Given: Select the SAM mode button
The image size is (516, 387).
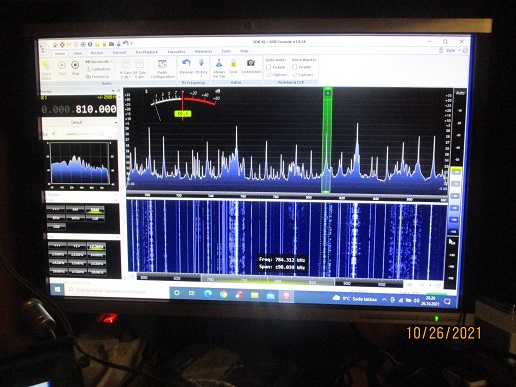Looking at the screenshot, I should click(x=95, y=210).
